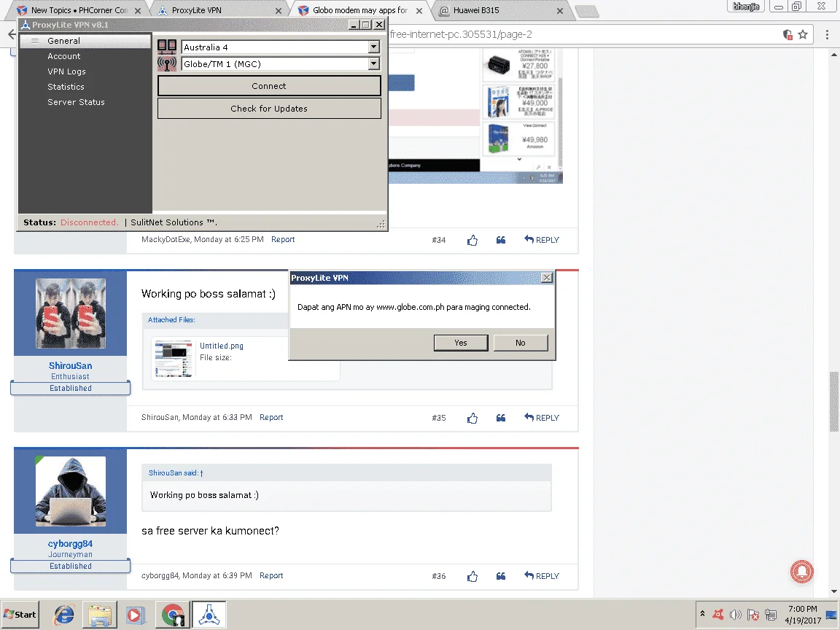The image size is (840, 630).
Task: Report ShirouSan's post
Action: (x=271, y=417)
